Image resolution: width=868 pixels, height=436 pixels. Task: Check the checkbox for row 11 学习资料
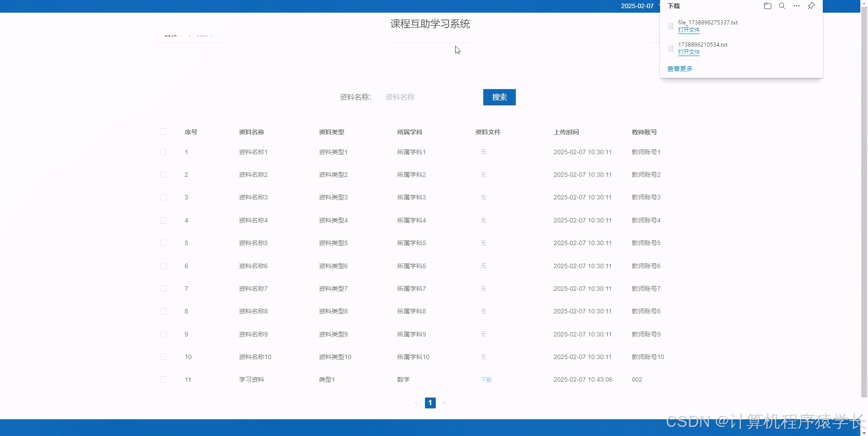[x=163, y=379]
